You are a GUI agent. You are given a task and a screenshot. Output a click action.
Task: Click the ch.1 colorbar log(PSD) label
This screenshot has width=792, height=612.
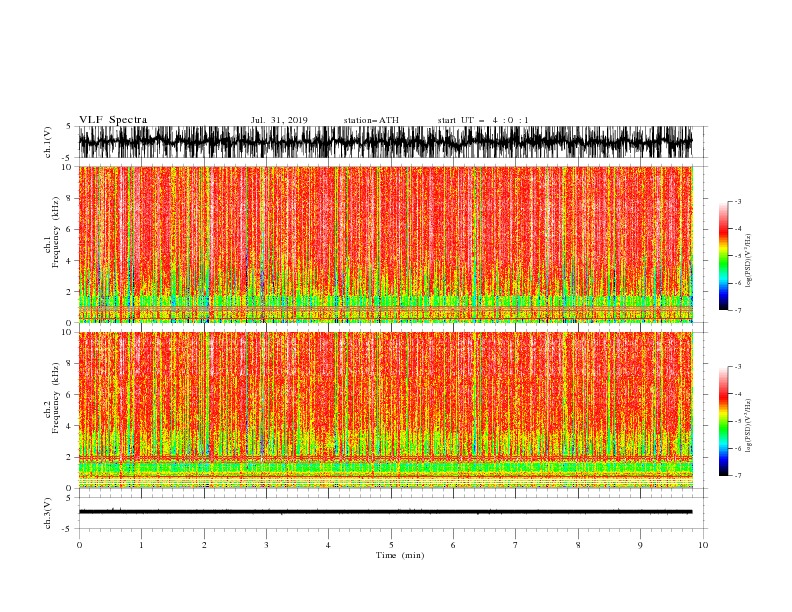[748, 261]
